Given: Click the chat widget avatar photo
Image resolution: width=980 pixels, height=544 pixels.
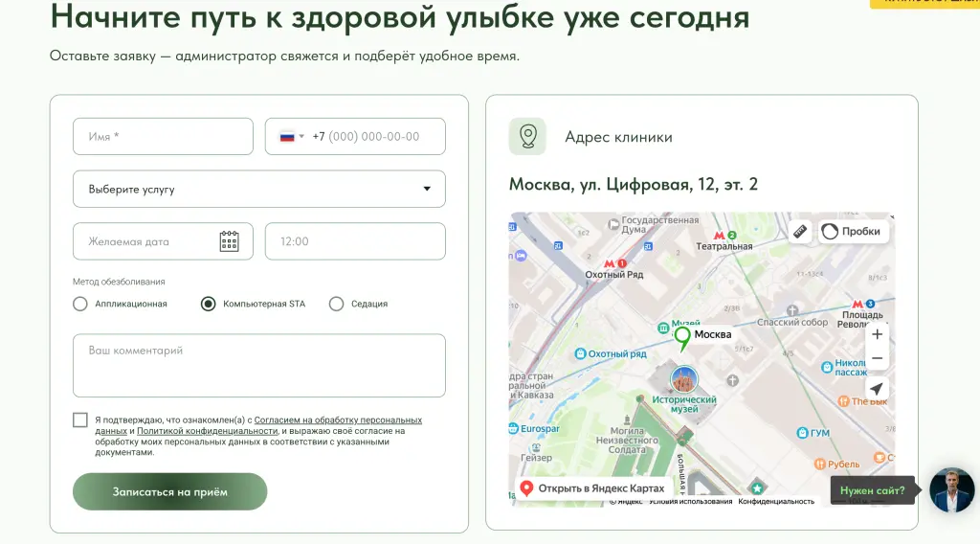Looking at the screenshot, I should tap(951, 490).
